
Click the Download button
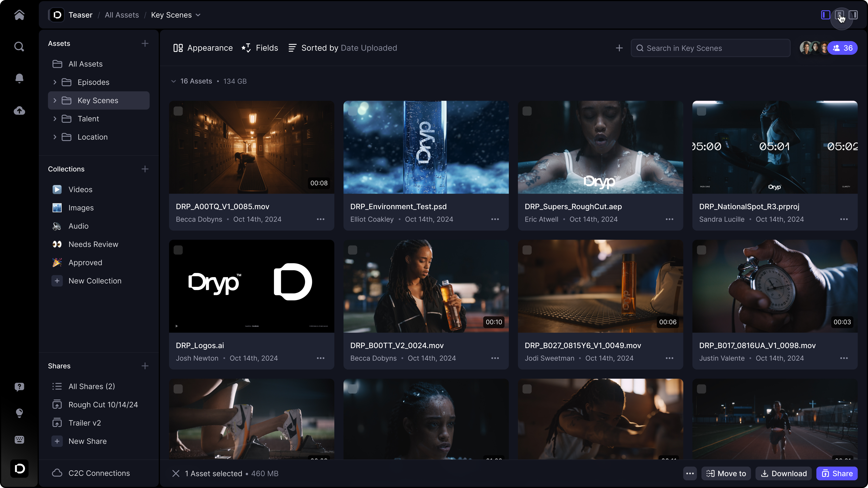coord(784,474)
